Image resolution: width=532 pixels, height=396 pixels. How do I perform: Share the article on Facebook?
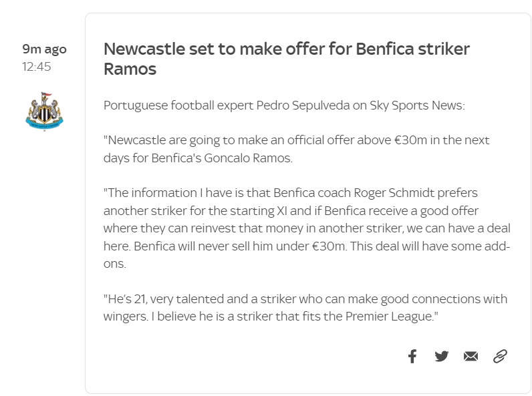[x=412, y=357]
